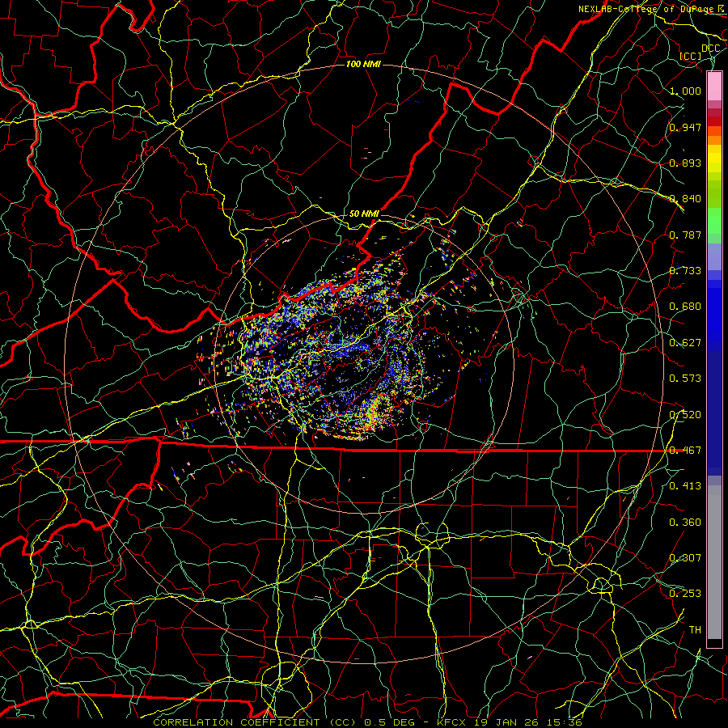Click the 0.467 scale value
This screenshot has height=728, width=728.
pyautogui.click(x=685, y=451)
